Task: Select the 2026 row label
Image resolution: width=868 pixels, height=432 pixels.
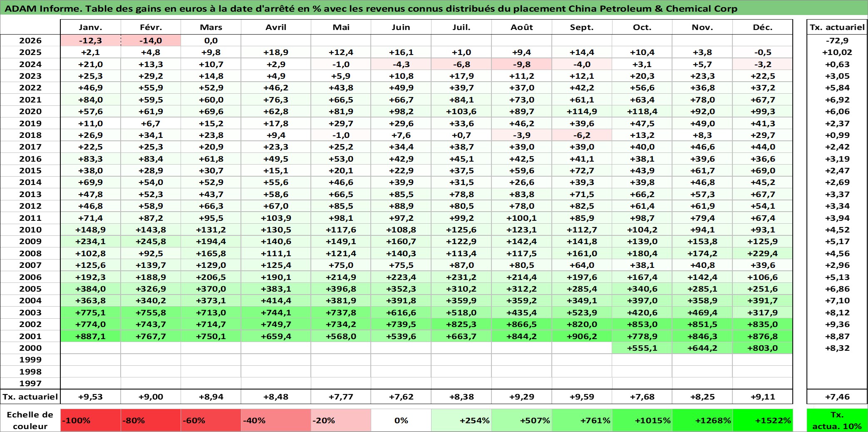Action: pyautogui.click(x=30, y=40)
